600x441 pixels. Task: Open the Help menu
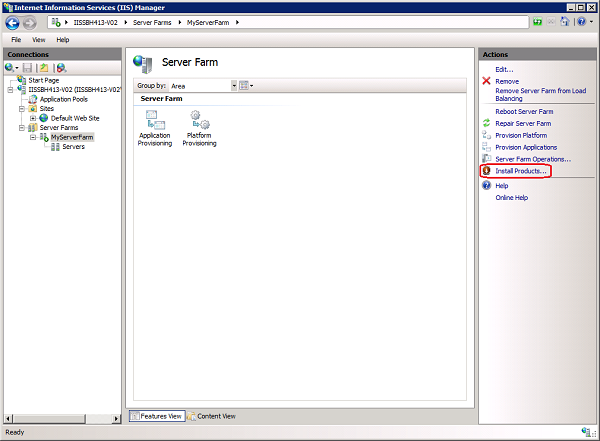click(x=63, y=40)
